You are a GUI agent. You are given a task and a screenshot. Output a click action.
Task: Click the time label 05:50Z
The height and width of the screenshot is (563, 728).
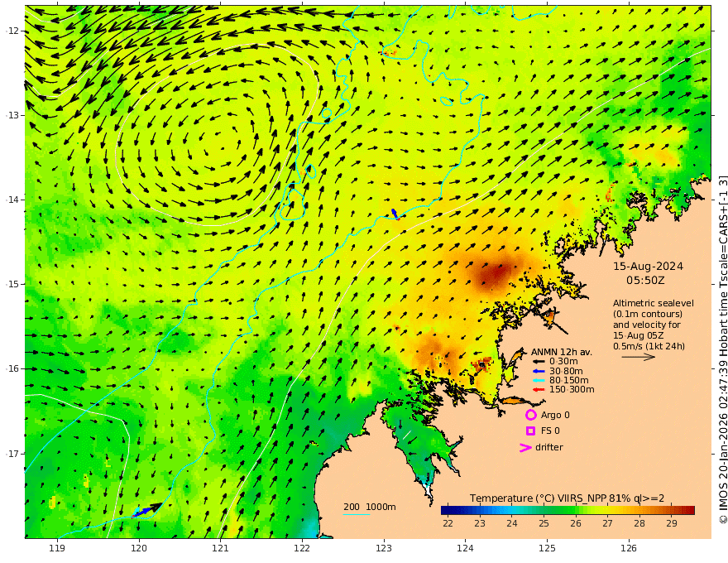point(645,280)
